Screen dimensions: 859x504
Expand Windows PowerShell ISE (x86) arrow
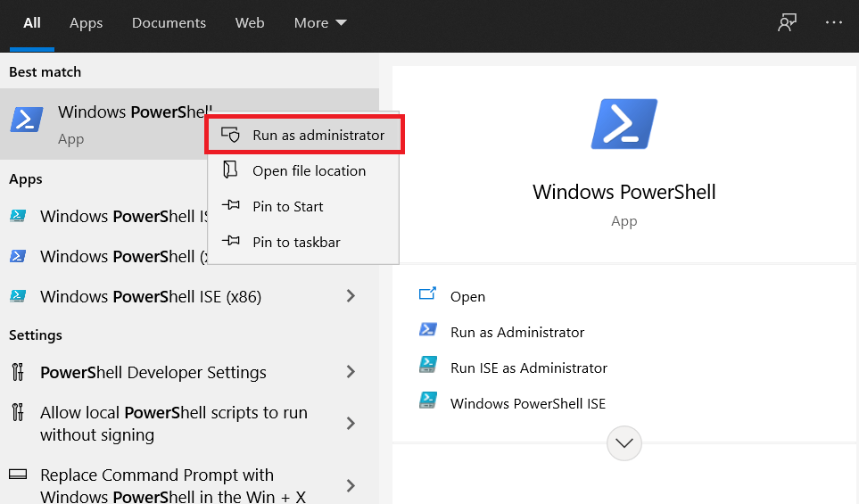351,296
